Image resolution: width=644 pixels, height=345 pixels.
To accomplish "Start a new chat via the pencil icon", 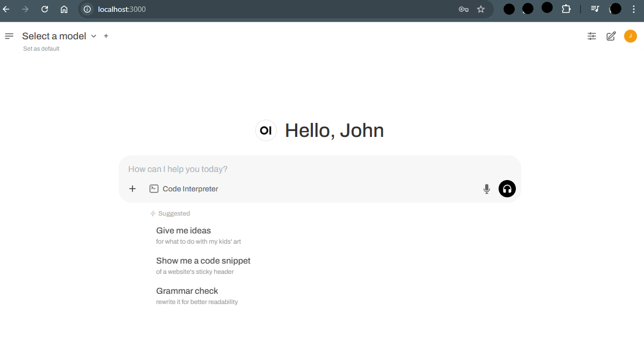I will click(611, 36).
